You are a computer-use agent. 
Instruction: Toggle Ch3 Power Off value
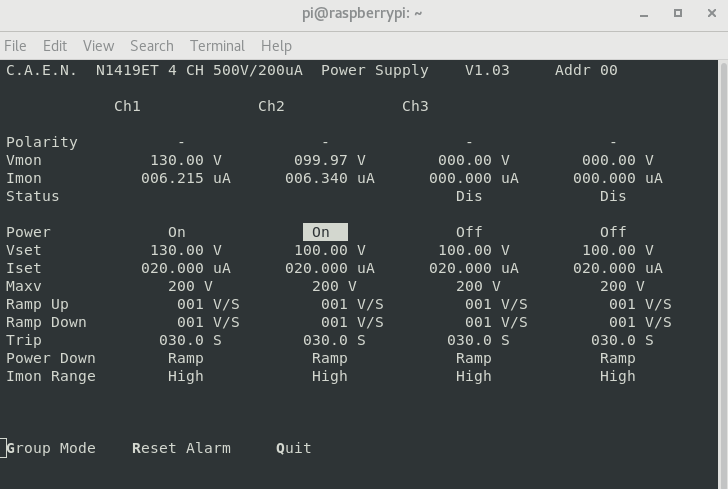coord(469,232)
